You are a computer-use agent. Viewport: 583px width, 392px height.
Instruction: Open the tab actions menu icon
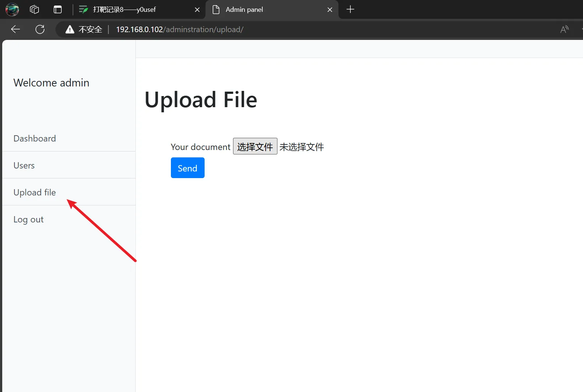pos(58,10)
